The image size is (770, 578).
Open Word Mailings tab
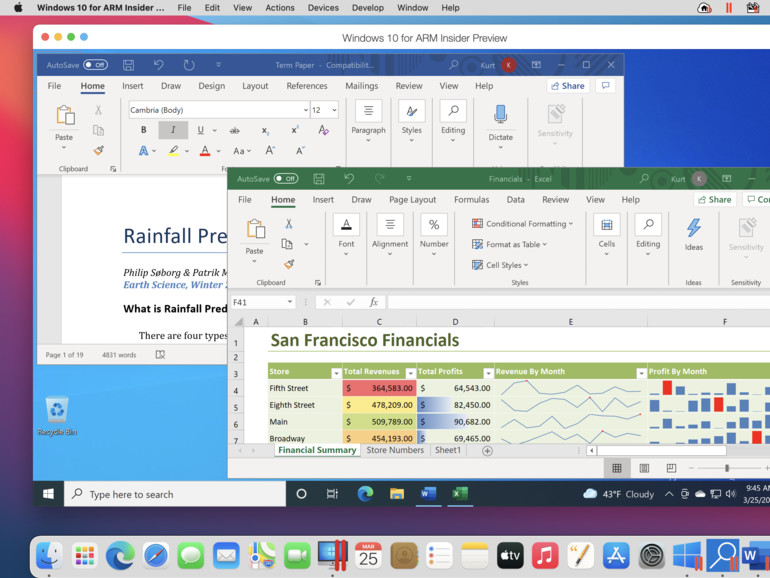[362, 86]
